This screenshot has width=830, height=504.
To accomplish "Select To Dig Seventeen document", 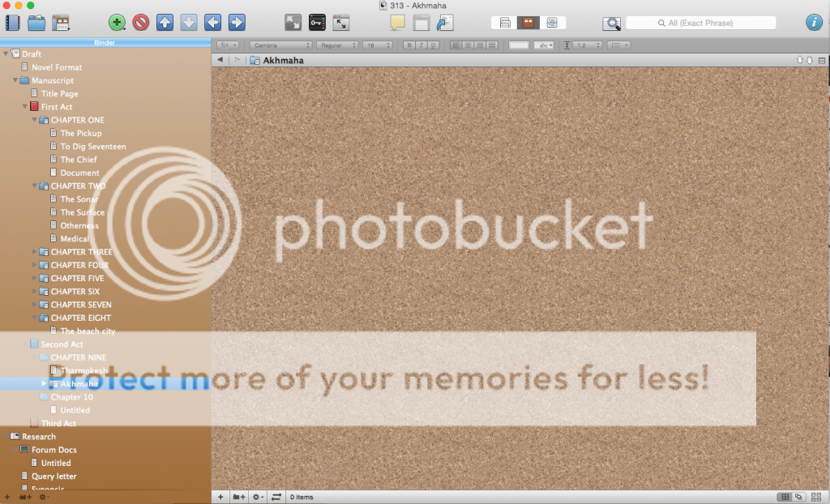I will (x=92, y=147).
